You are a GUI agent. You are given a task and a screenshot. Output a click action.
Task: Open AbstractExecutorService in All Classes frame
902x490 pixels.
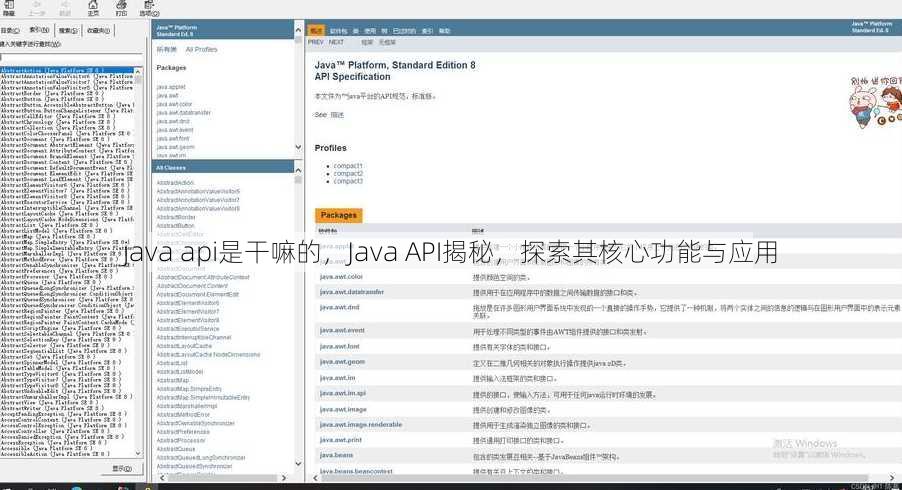coord(188,329)
